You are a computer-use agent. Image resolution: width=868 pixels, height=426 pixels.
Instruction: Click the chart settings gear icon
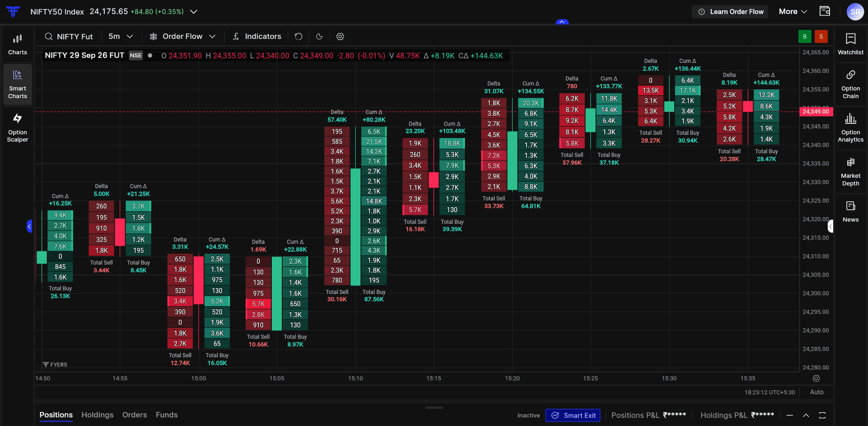(x=340, y=37)
